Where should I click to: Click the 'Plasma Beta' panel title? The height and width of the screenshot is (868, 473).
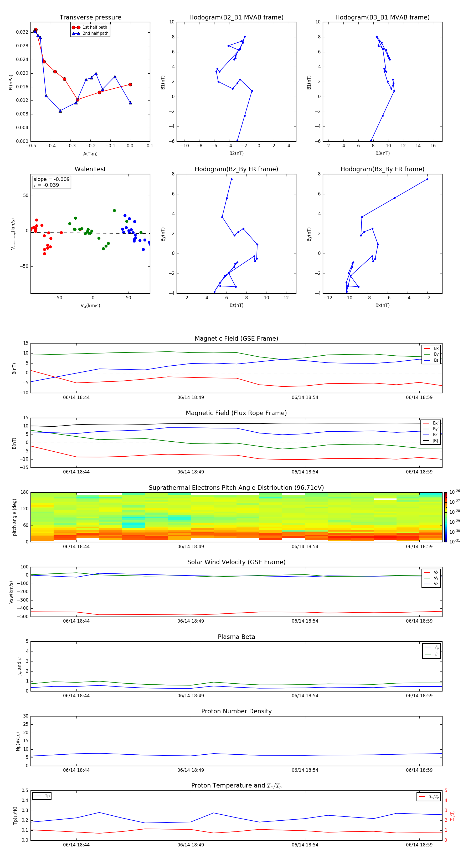236,637
